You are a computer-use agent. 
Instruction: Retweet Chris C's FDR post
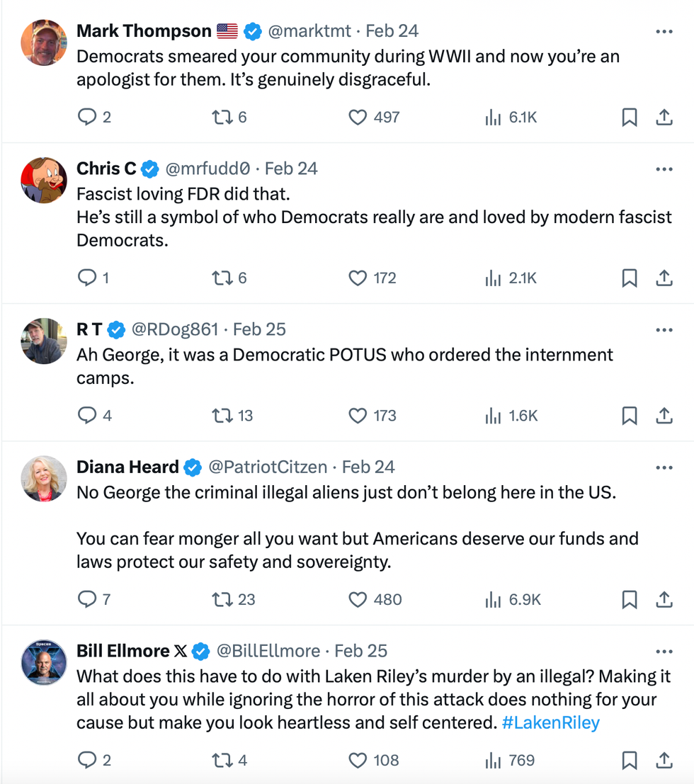pyautogui.click(x=222, y=278)
